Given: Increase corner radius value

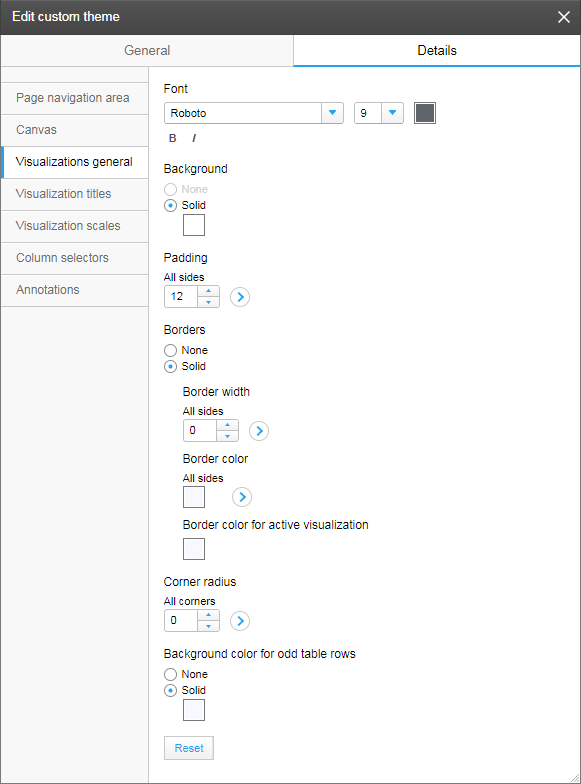Looking at the screenshot, I should pyautogui.click(x=208, y=615).
